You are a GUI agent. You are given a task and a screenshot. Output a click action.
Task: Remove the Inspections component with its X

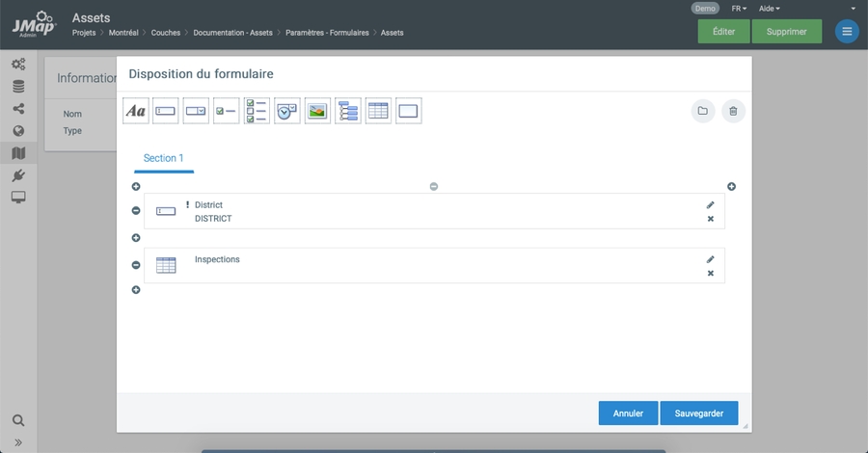click(711, 274)
